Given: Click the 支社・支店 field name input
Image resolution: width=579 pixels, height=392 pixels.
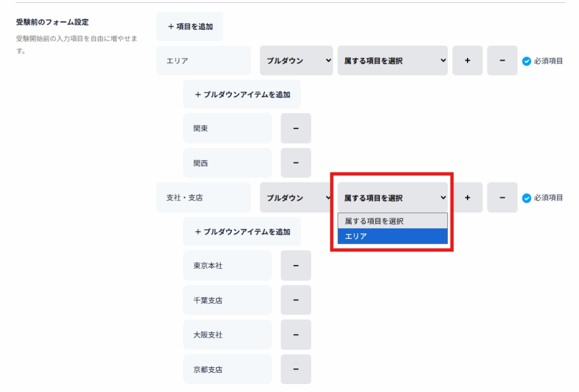Looking at the screenshot, I should [204, 198].
